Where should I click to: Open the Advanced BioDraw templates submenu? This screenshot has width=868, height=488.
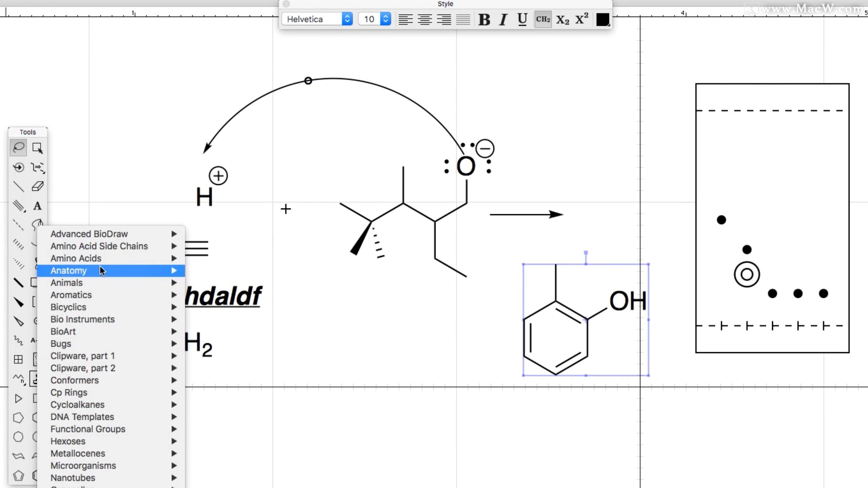(111, 234)
